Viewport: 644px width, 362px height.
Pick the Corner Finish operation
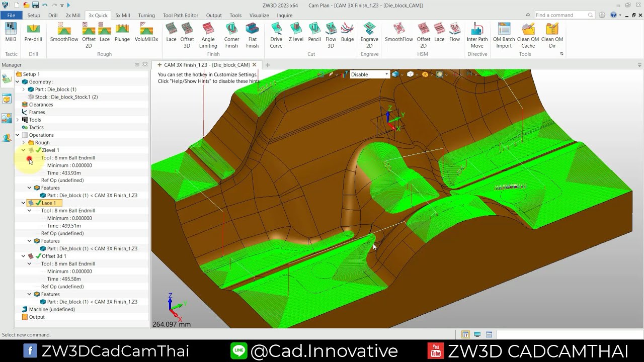click(231, 35)
